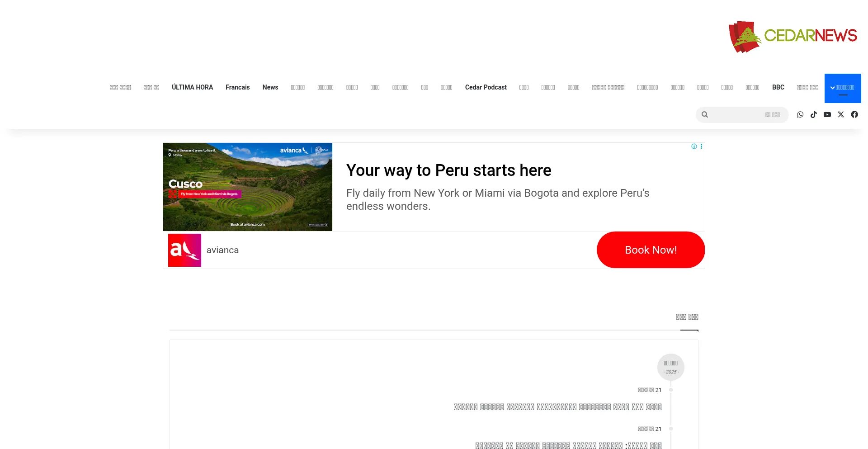The image size is (868, 449).
Task: Click the Book Now! button
Action: [651, 250]
